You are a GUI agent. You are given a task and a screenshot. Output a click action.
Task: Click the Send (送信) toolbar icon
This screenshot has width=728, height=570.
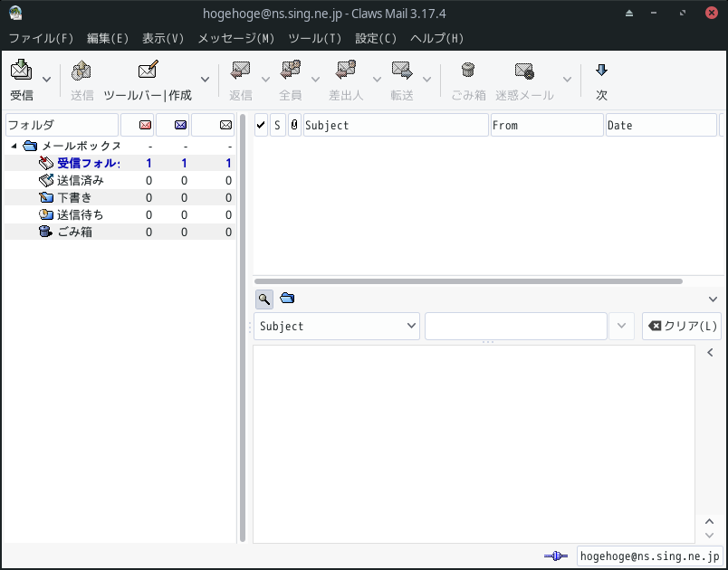81,71
